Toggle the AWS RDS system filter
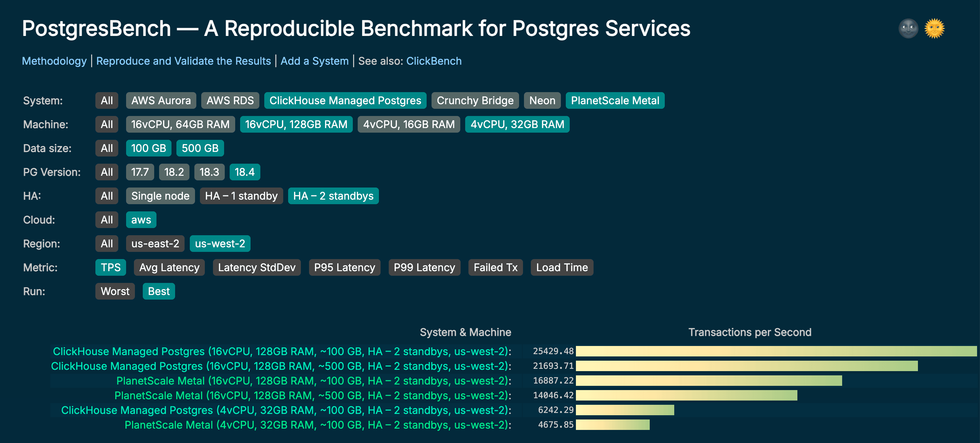This screenshot has width=980, height=443. coord(230,101)
